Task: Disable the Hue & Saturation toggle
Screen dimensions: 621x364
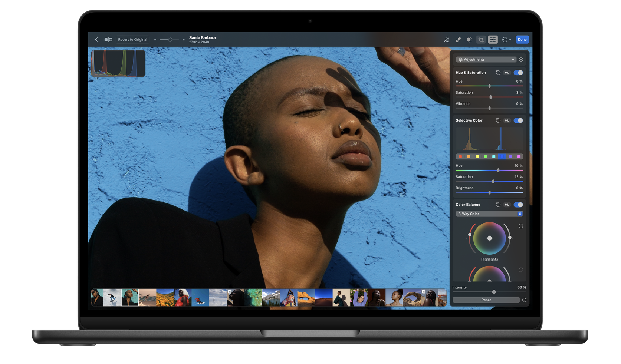Action: [518, 73]
